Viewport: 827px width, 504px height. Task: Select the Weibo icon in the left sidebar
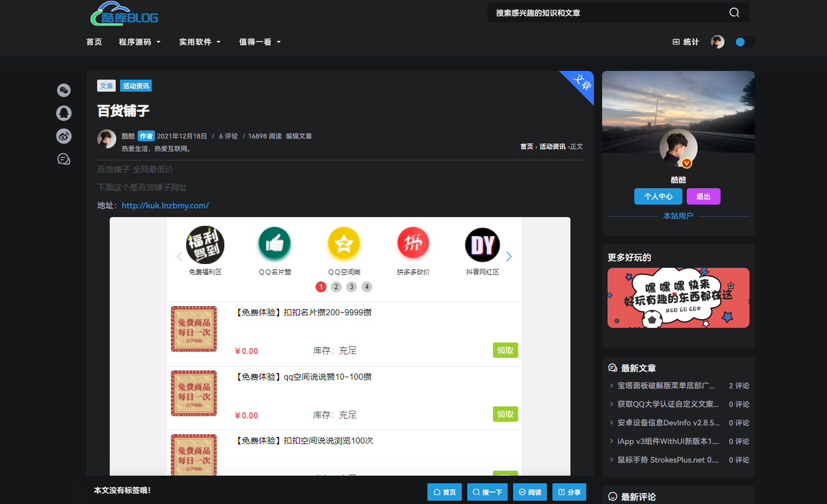[x=64, y=136]
